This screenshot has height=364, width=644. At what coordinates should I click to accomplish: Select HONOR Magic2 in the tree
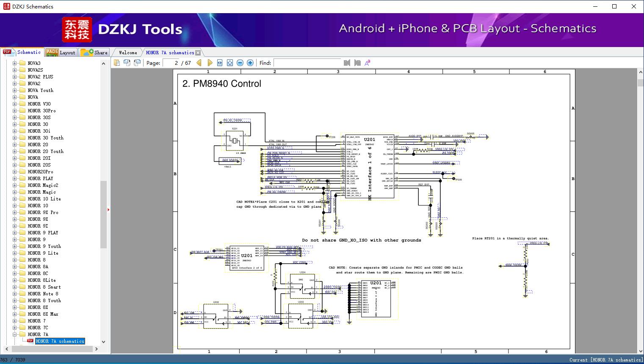[43, 185]
